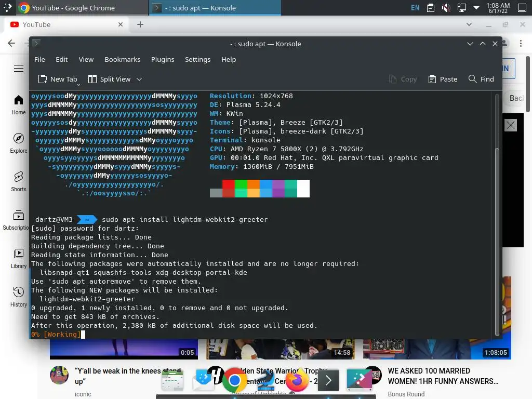
Task: Open the Konsole Help menu
Action: (229, 59)
